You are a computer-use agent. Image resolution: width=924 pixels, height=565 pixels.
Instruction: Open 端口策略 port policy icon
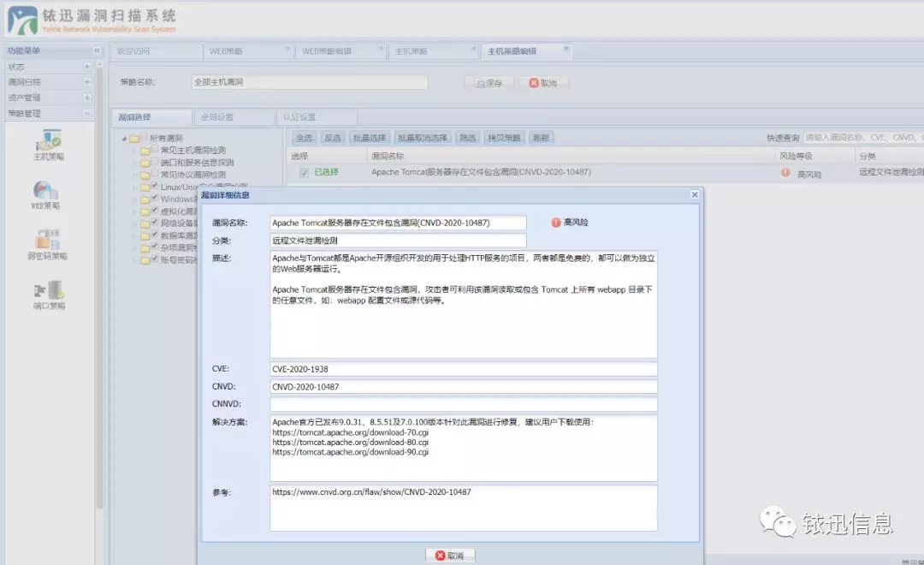click(49, 290)
